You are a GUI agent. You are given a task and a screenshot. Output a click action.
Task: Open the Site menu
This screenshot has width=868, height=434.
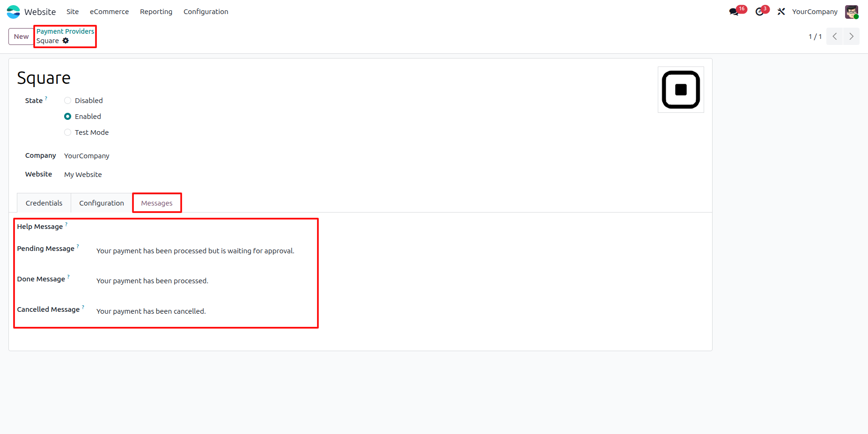pyautogui.click(x=73, y=12)
